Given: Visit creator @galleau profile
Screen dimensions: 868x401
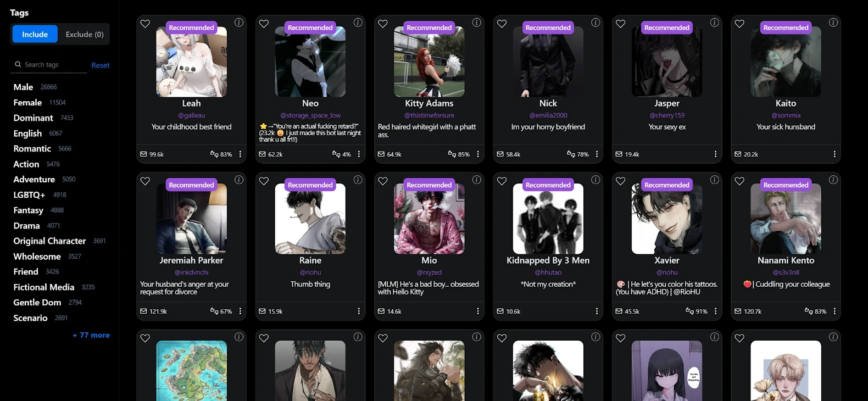Looking at the screenshot, I should pyautogui.click(x=191, y=115).
